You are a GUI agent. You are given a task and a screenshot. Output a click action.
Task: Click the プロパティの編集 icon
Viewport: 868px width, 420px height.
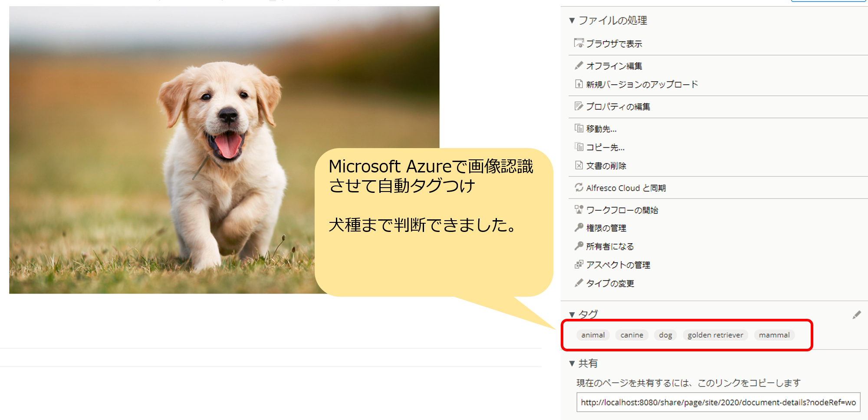point(579,106)
